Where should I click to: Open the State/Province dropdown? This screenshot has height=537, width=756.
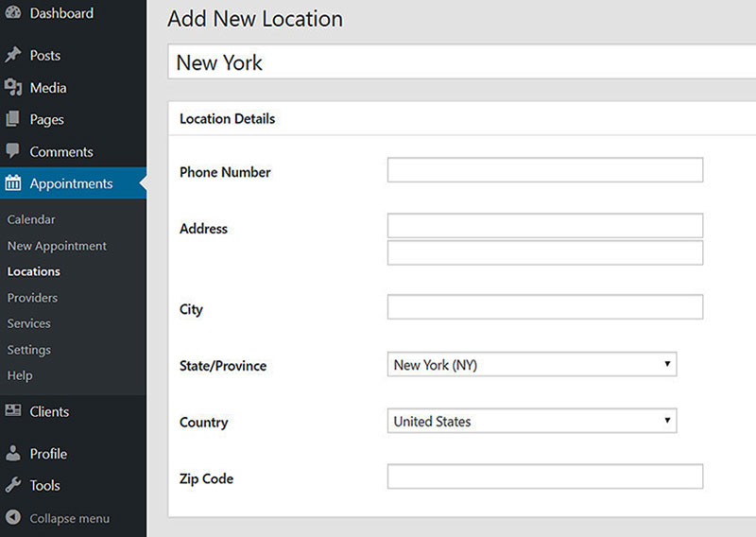pos(532,364)
